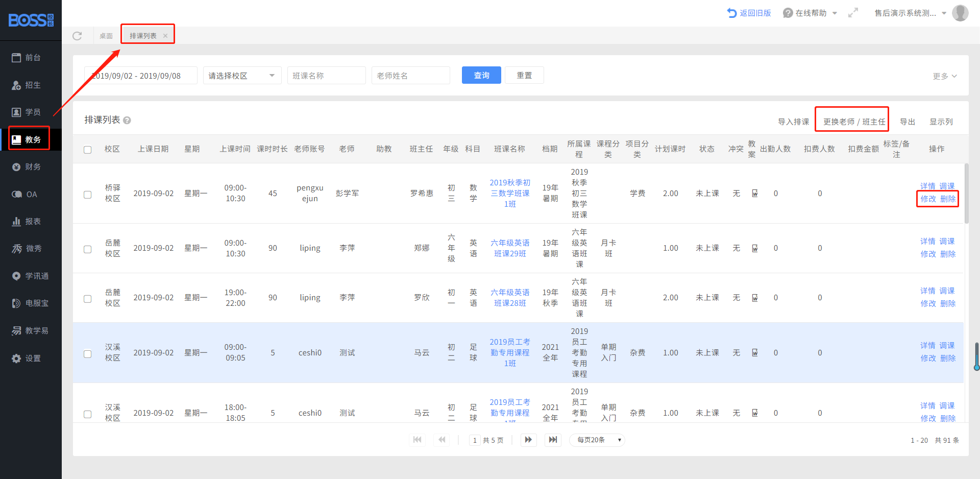The height and width of the screenshot is (479, 980).
Task: Click 修改 for the 桥驿校区 row
Action: pos(928,199)
